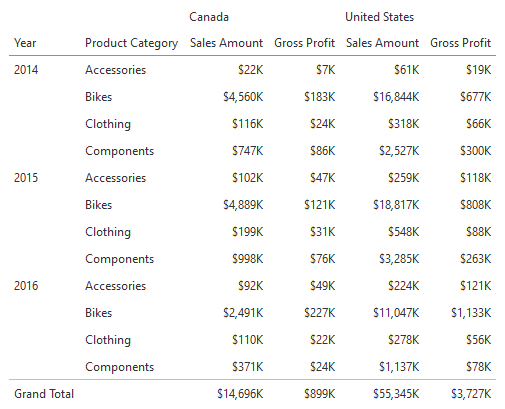
Task: Click Canada Sales Amount column header
Action: coord(227,43)
